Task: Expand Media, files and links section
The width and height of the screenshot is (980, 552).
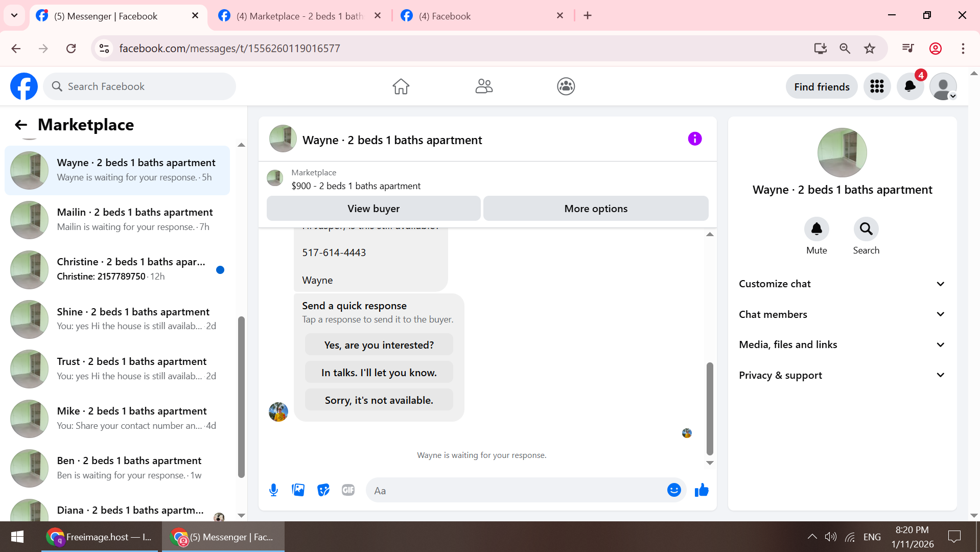Action: coord(842,345)
